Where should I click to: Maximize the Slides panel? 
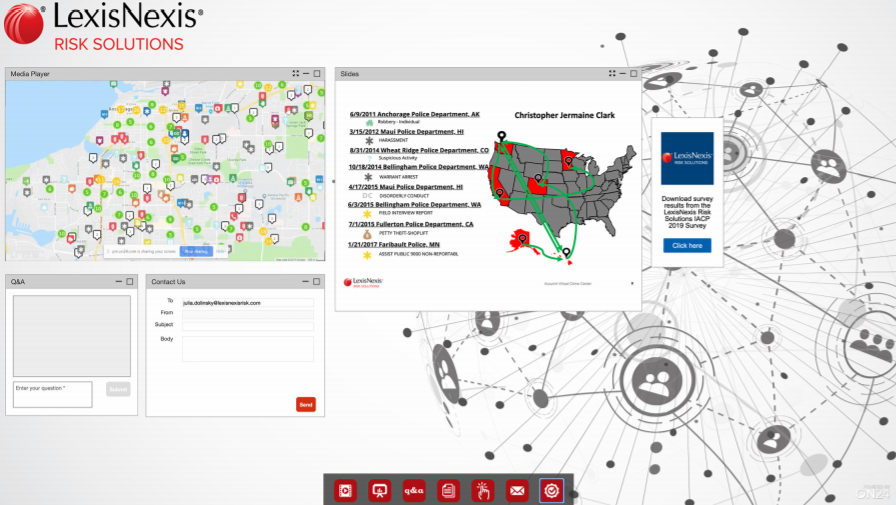(x=633, y=74)
